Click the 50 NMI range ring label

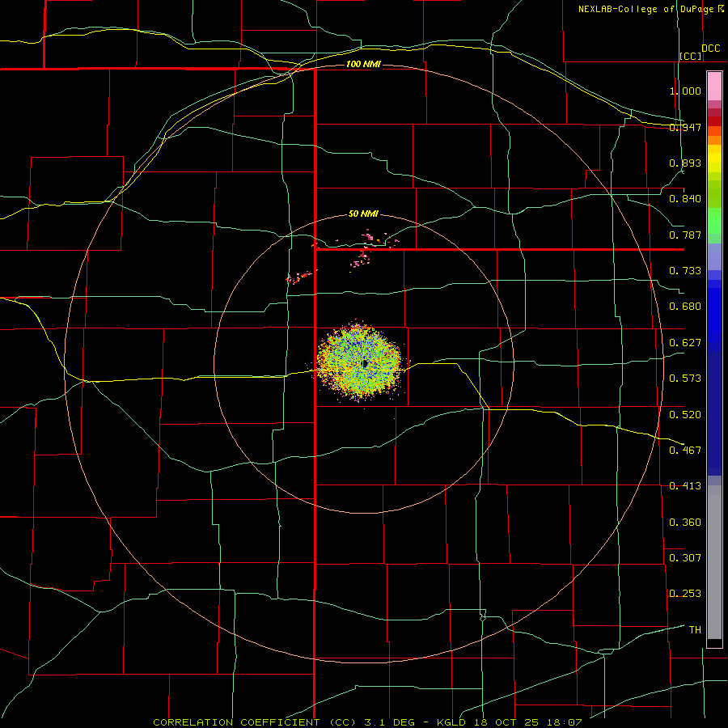363,214
